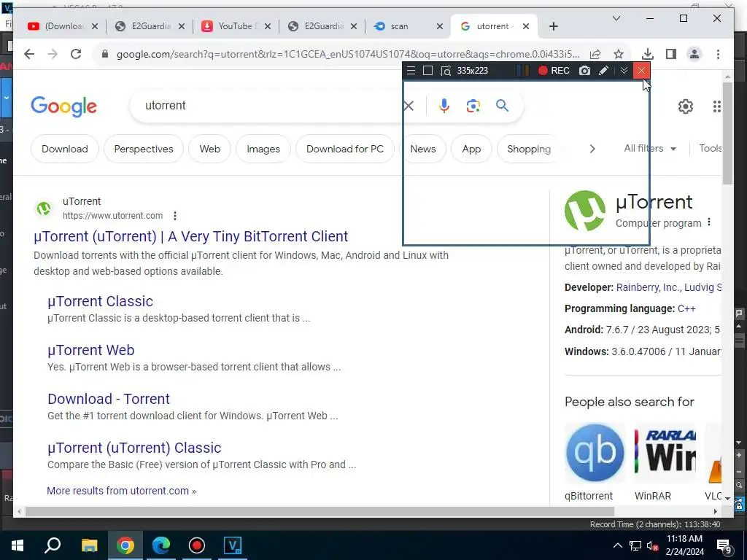The width and height of the screenshot is (747, 560).
Task: Close the recorder toolbar with red X
Action: [x=641, y=71]
